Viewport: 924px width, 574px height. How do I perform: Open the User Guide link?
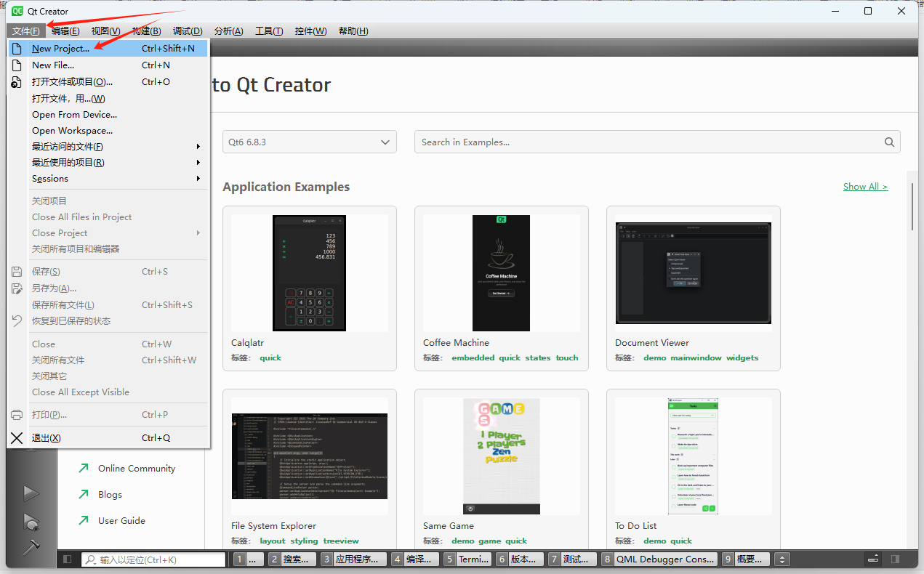121,521
